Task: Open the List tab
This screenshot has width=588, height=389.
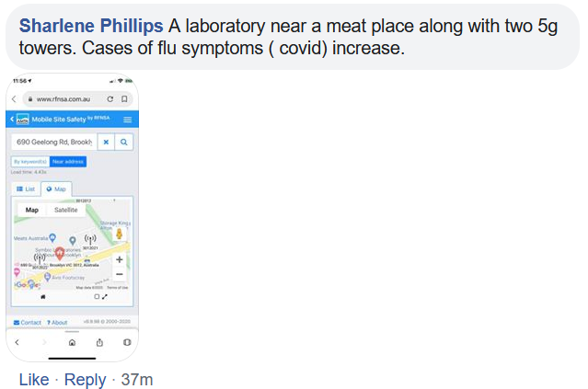Action: pos(26,189)
